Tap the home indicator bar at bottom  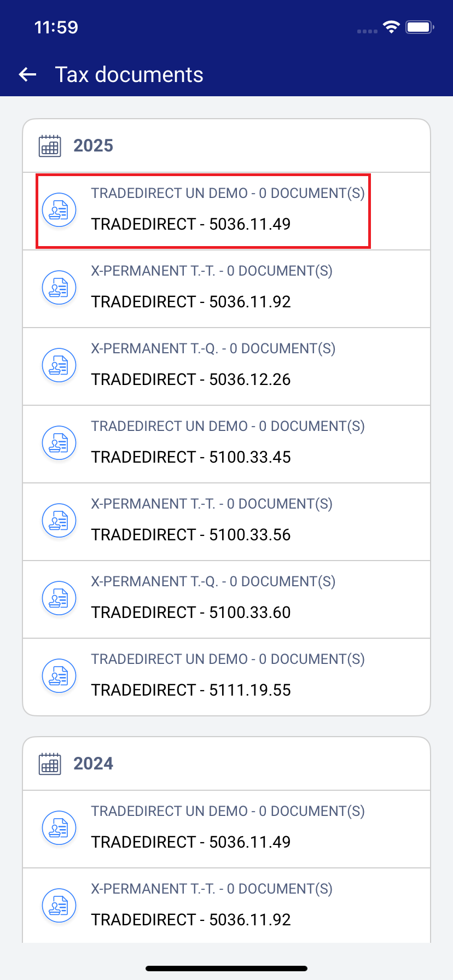coord(226,969)
